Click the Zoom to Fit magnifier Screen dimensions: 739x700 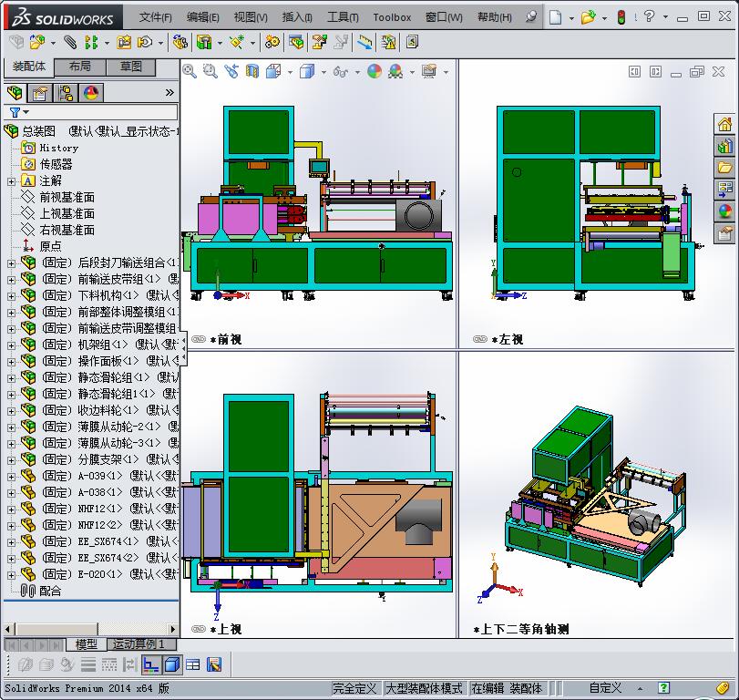point(190,72)
